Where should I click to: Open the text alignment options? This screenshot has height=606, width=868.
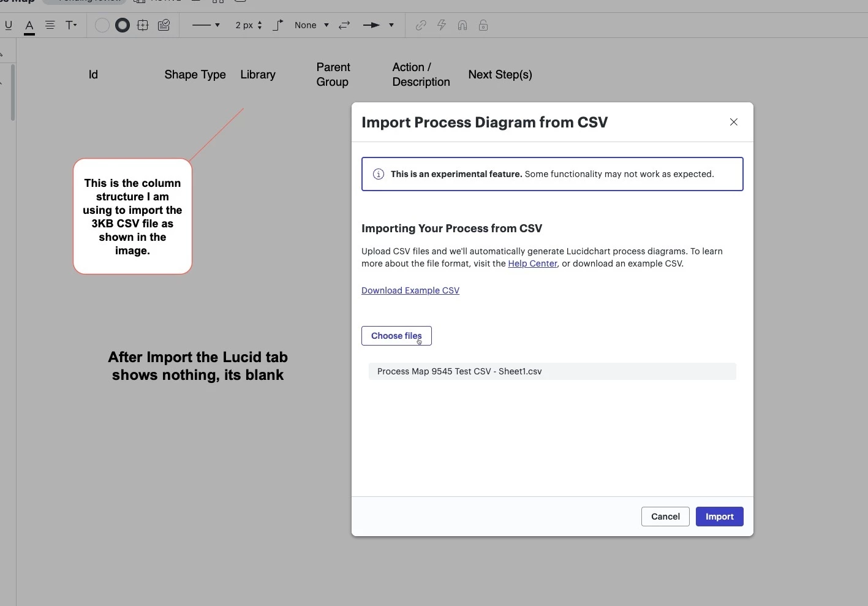50,25
